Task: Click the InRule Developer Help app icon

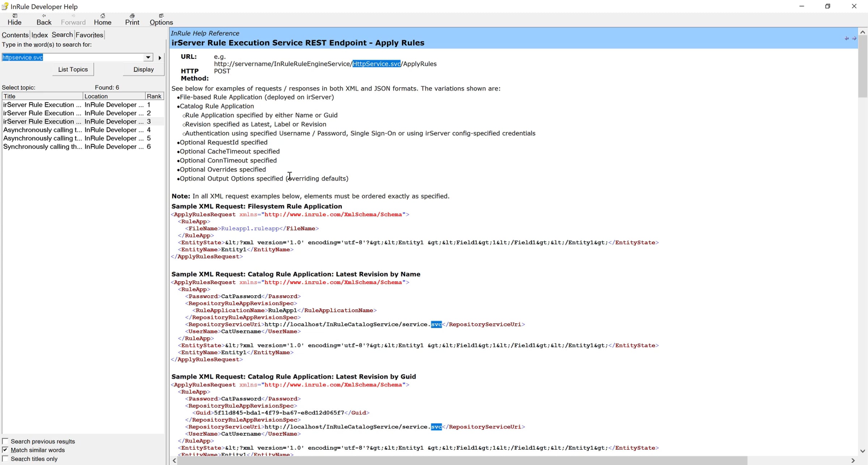Action: [5, 6]
